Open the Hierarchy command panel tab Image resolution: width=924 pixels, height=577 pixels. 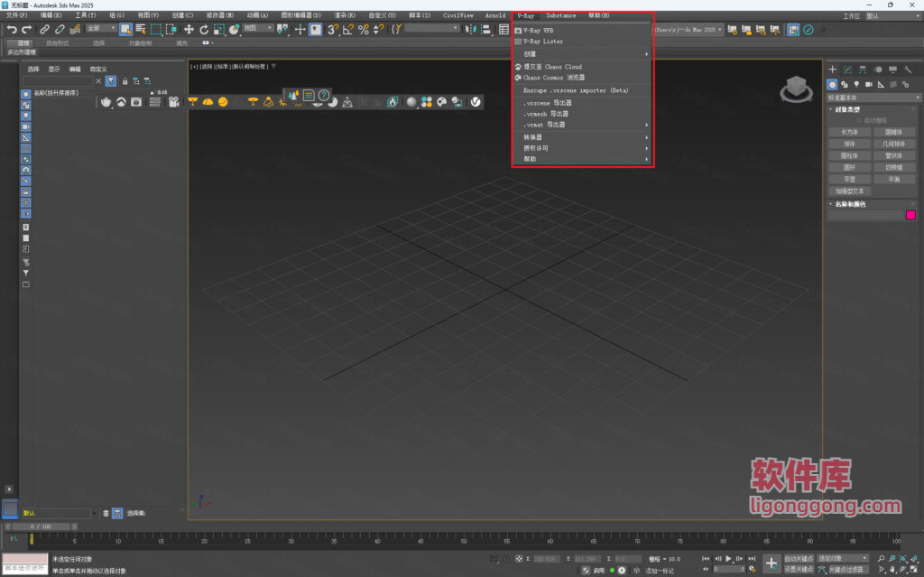tap(863, 70)
